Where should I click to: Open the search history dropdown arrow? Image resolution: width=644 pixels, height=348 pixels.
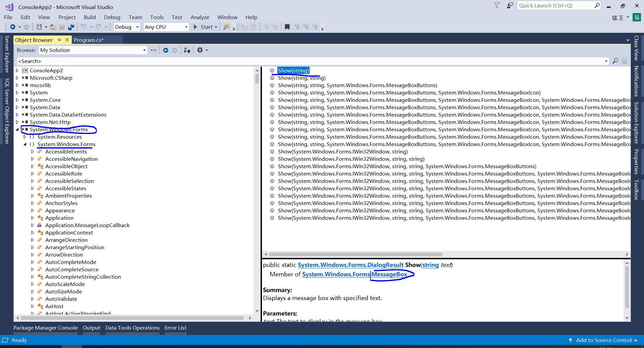(606, 61)
